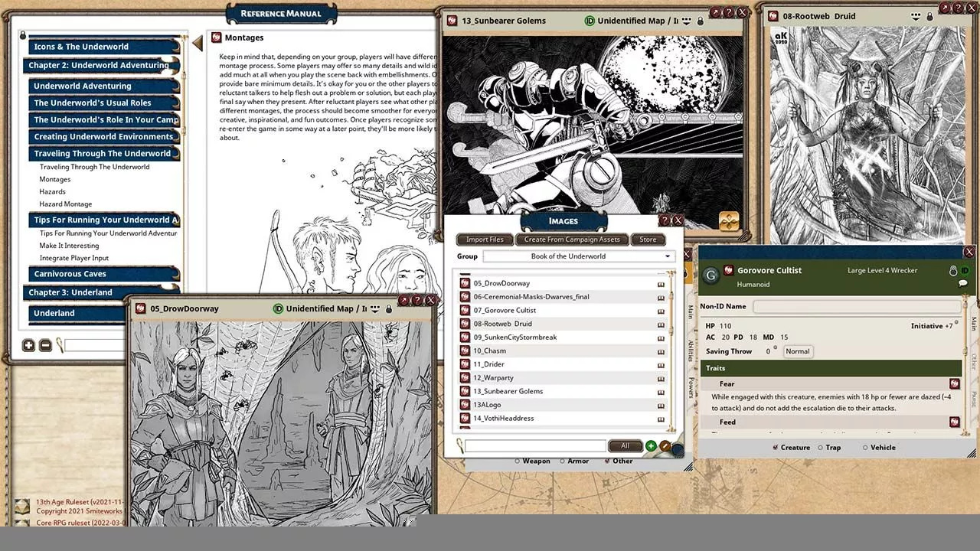Screen dimensions: 980x551
Task: Click the Images list vertical scrollbar
Action: [672, 350]
